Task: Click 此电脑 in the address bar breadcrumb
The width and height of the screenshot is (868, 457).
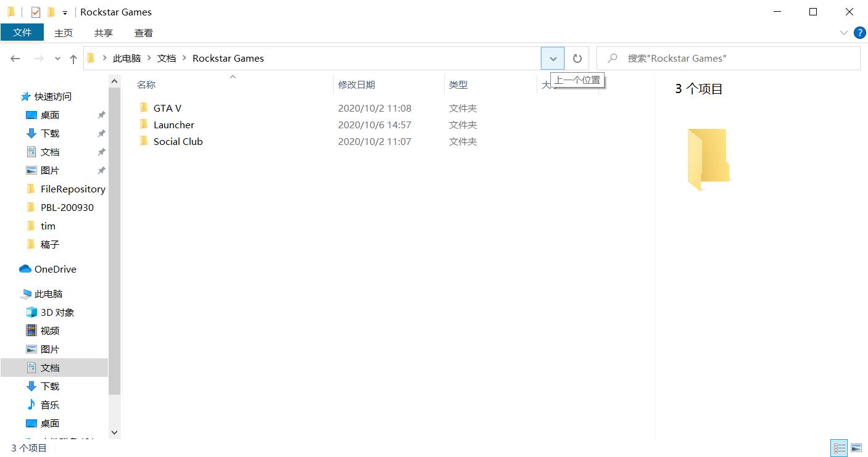Action: coord(127,59)
